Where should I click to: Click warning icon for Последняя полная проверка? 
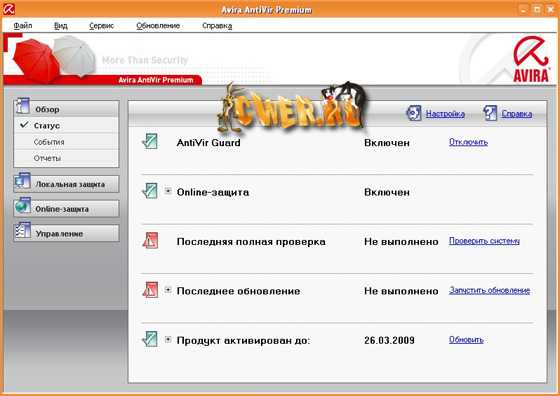coord(150,240)
